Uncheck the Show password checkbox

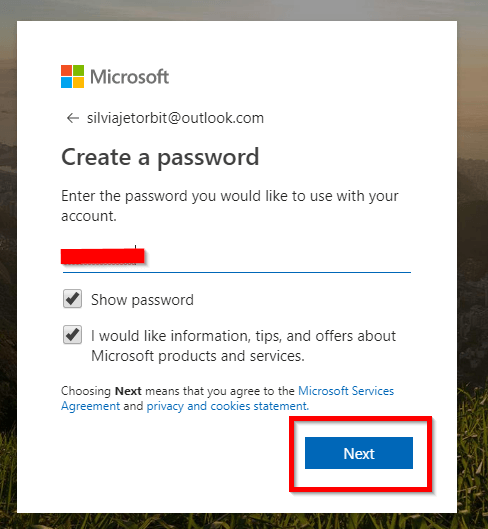(x=72, y=299)
